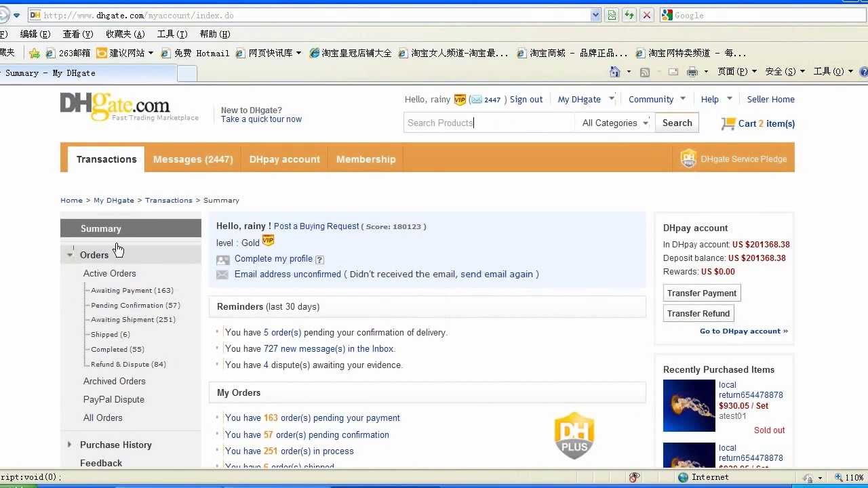The image size is (868, 488).
Task: Click the first jellyfish product thumbnail
Action: [689, 405]
